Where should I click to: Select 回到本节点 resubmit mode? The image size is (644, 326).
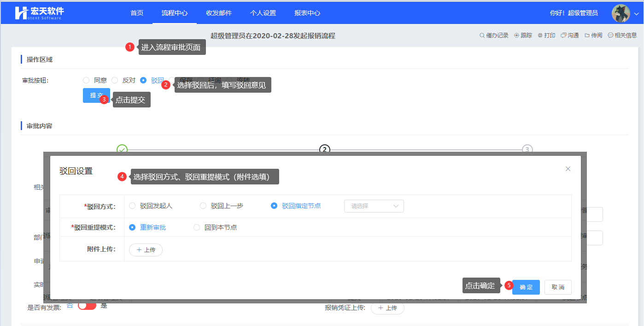197,227
